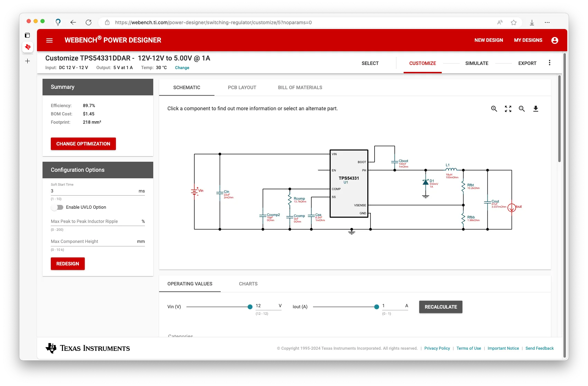The width and height of the screenshot is (588, 386).
Task: Click the Recalculate button
Action: [441, 307]
